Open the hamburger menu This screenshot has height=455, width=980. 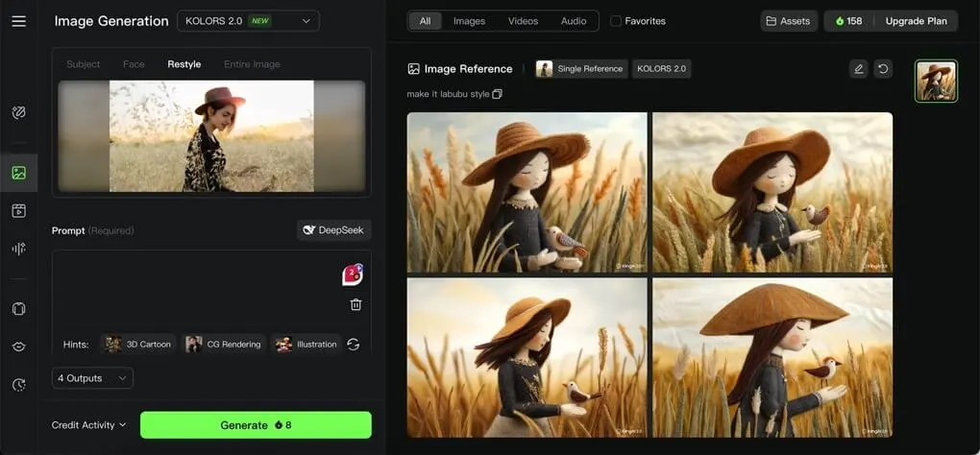[18, 21]
